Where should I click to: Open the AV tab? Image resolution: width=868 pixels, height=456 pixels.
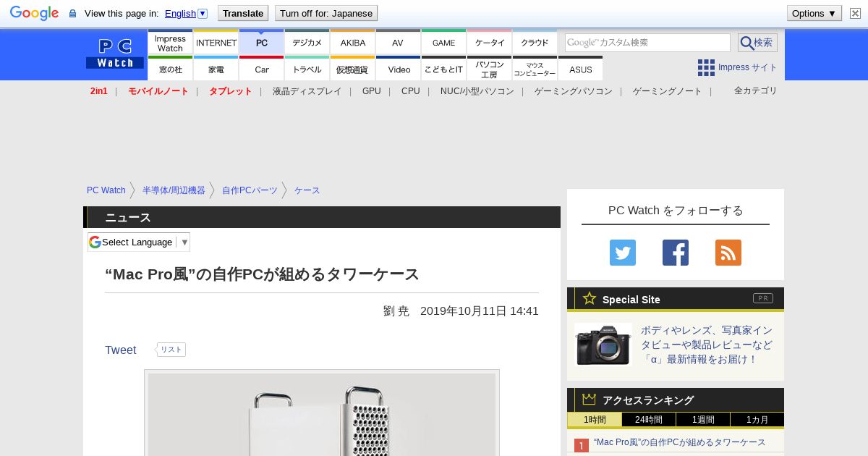click(398, 43)
